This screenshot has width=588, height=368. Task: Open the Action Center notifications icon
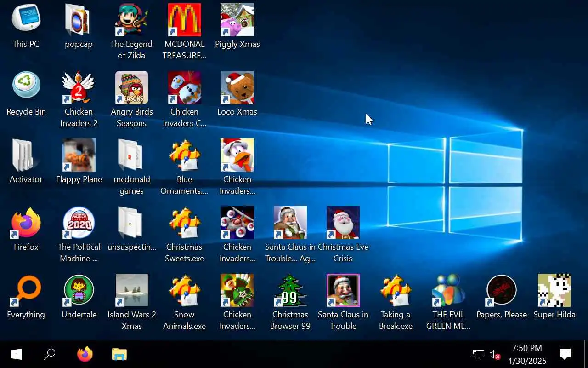565,354
